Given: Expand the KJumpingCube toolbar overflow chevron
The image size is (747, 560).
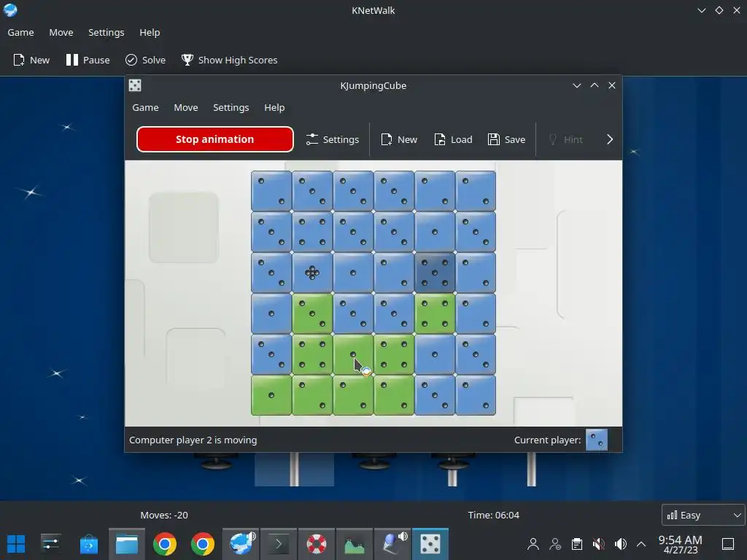Looking at the screenshot, I should 610,139.
